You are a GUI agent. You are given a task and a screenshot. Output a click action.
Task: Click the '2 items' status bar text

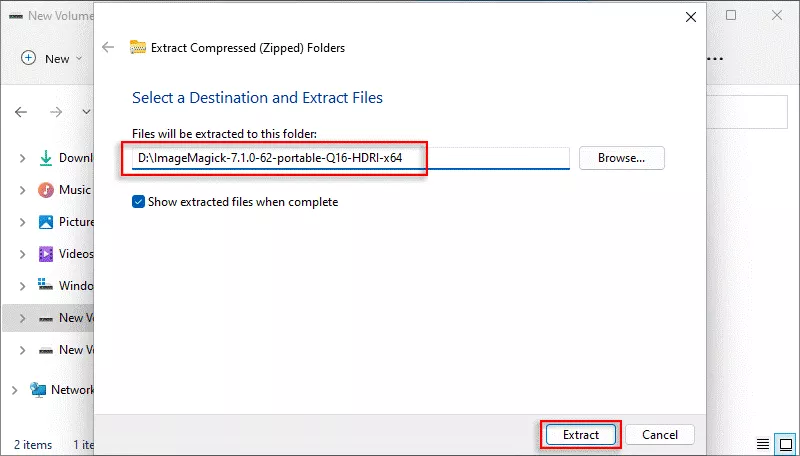[x=33, y=445]
